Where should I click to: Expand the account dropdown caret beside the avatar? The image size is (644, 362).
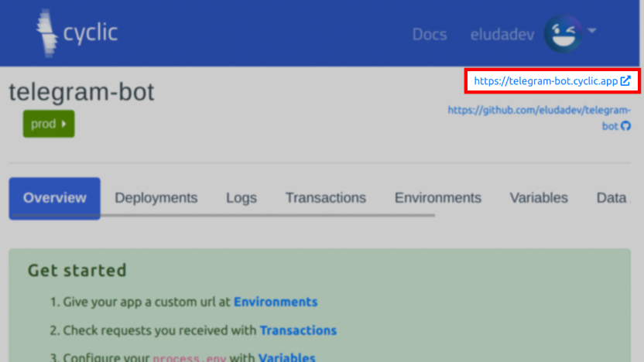[x=592, y=31]
